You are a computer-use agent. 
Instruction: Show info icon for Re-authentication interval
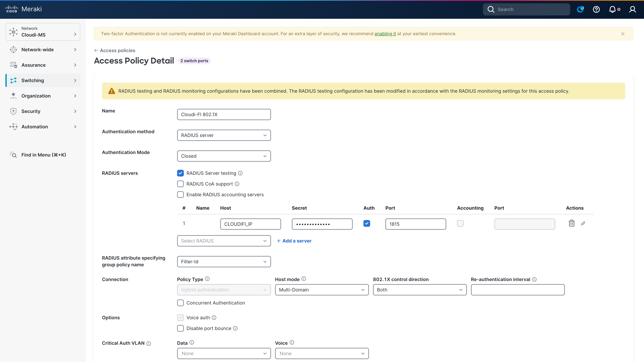[534, 279]
